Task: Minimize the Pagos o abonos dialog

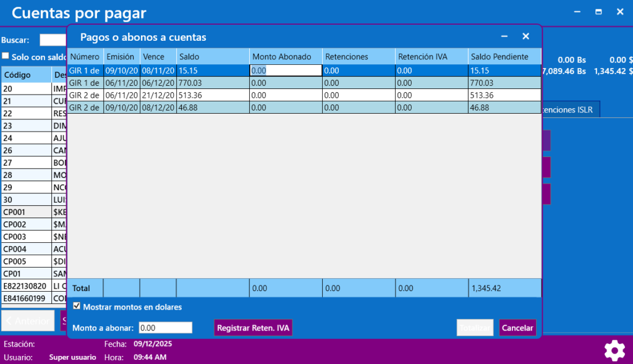Action: (x=504, y=37)
